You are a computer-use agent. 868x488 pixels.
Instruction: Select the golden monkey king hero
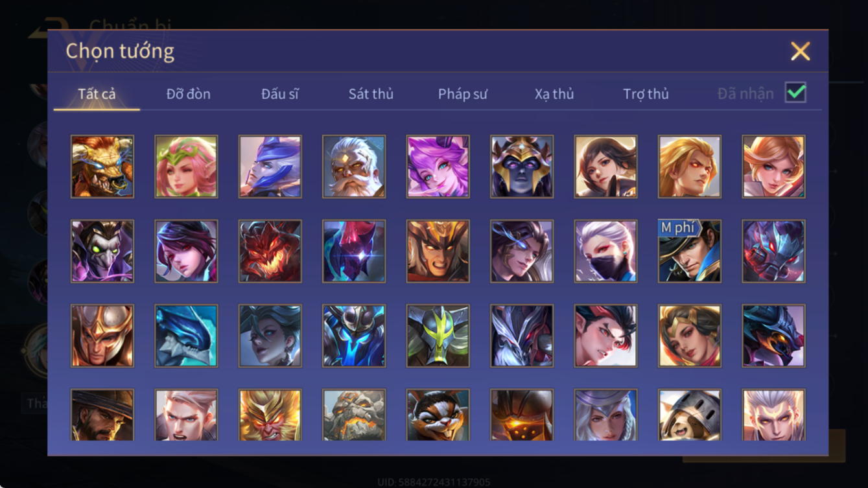point(270,415)
